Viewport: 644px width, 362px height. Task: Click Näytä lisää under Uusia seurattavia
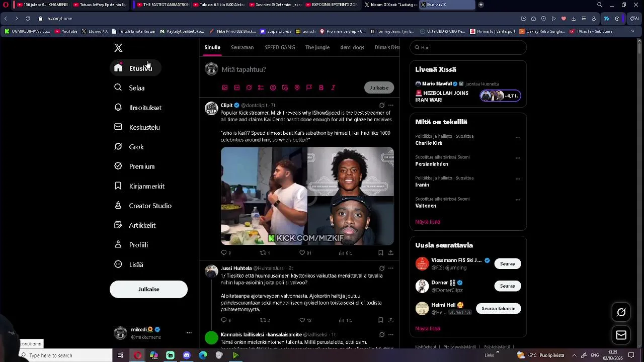[428, 328]
